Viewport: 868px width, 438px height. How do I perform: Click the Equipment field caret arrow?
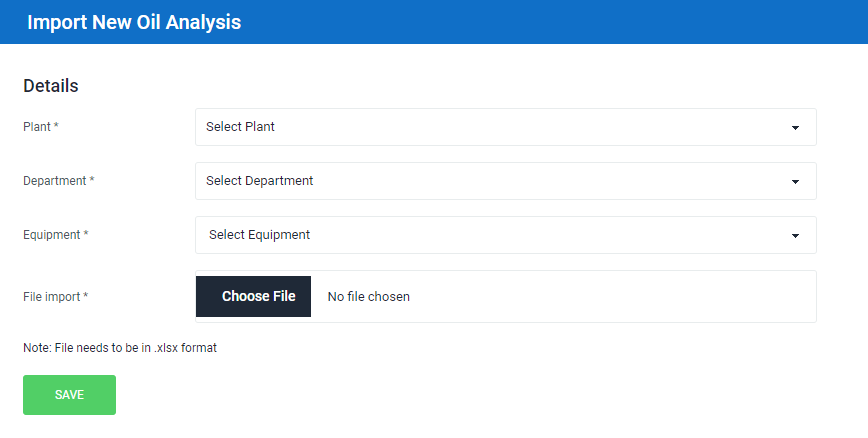(795, 236)
